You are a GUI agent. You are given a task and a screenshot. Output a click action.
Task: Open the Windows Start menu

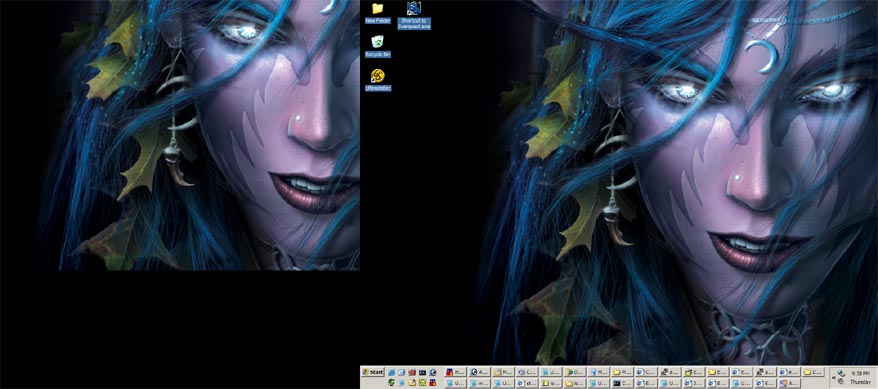[x=373, y=372]
